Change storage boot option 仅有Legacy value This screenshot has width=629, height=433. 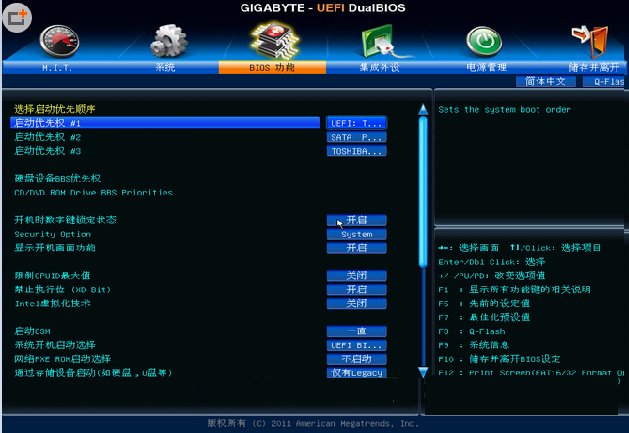coord(356,373)
